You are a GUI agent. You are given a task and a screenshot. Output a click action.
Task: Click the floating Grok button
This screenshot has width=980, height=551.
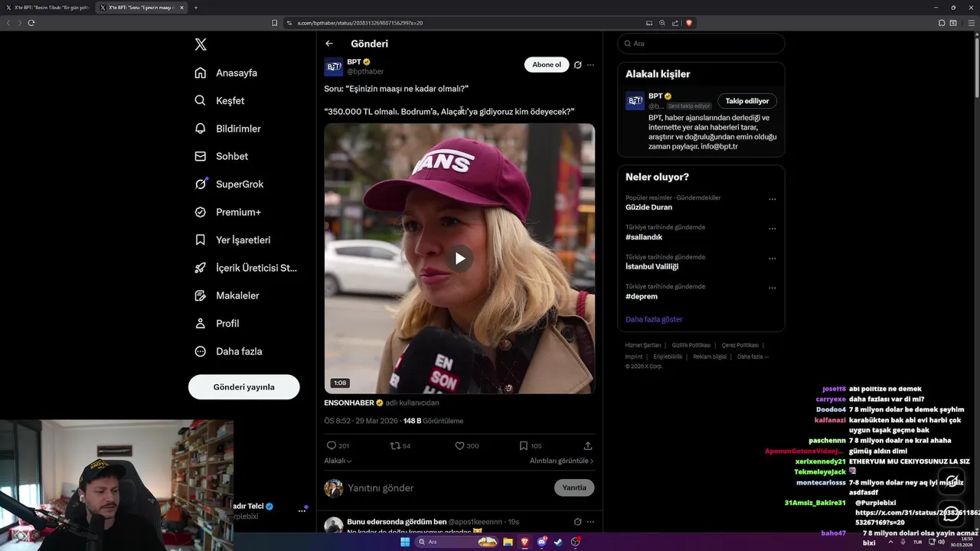tap(952, 481)
